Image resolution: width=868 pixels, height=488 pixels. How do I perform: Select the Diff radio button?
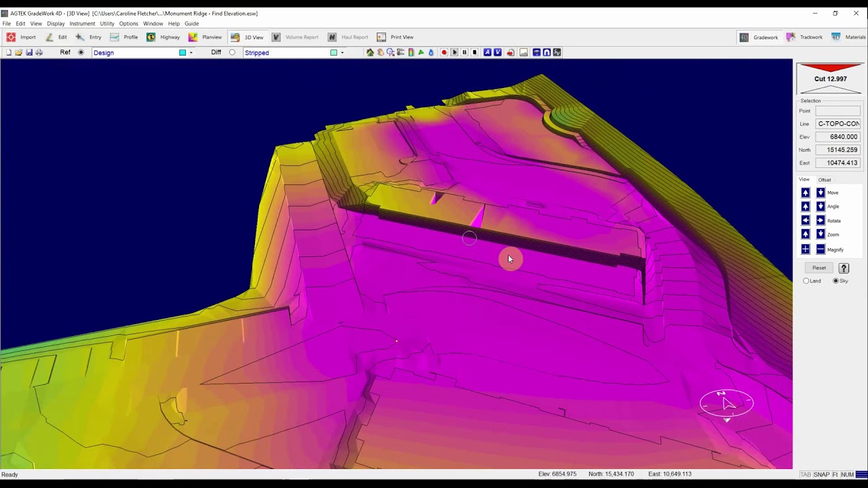point(232,52)
